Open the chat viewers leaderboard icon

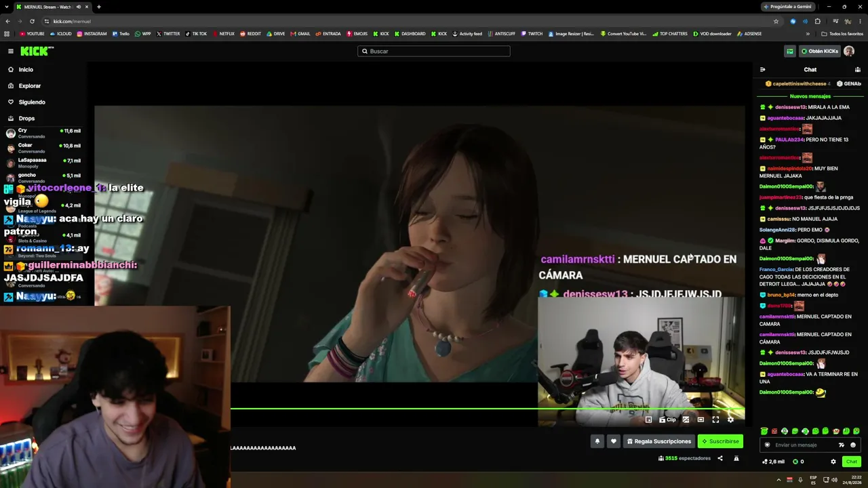tap(857, 69)
